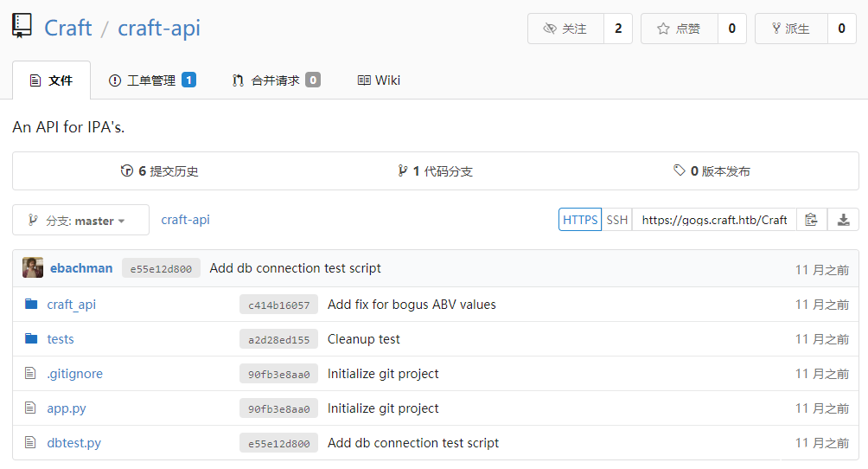Star the repository with 点赞 button

tap(679, 29)
